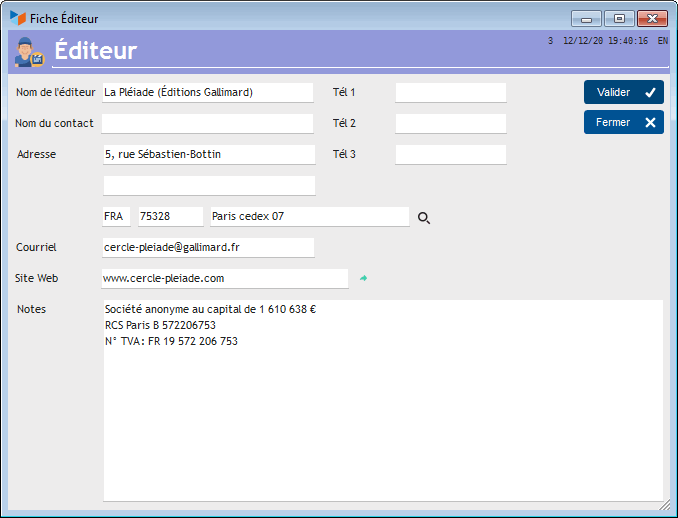Viewport: 678px width, 518px height.
Task: Focus the Nom de l'éditeur field
Action: (208, 93)
